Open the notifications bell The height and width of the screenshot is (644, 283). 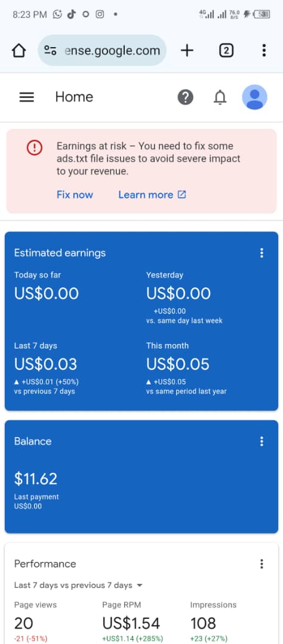(x=220, y=97)
